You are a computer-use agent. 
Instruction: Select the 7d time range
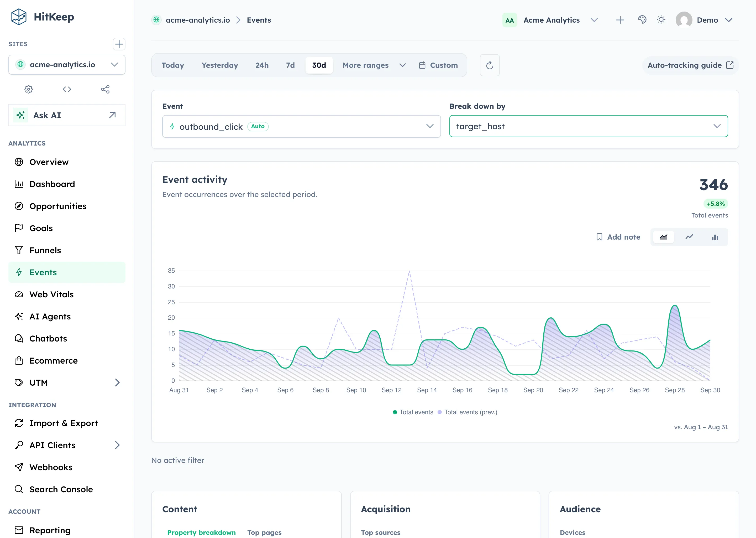(290, 65)
